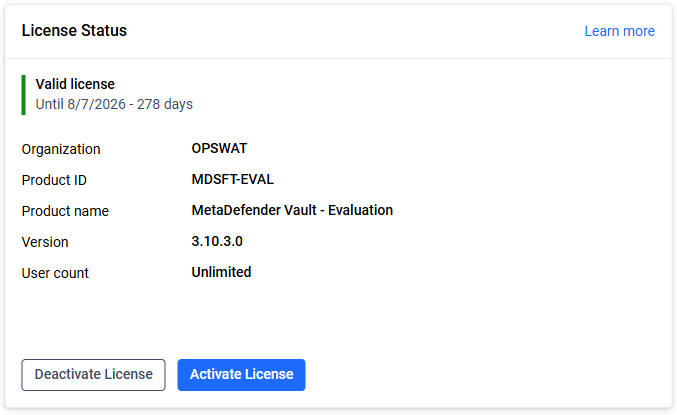Click the Deactivate License button
Viewport: 677px width, 415px height.
93,374
